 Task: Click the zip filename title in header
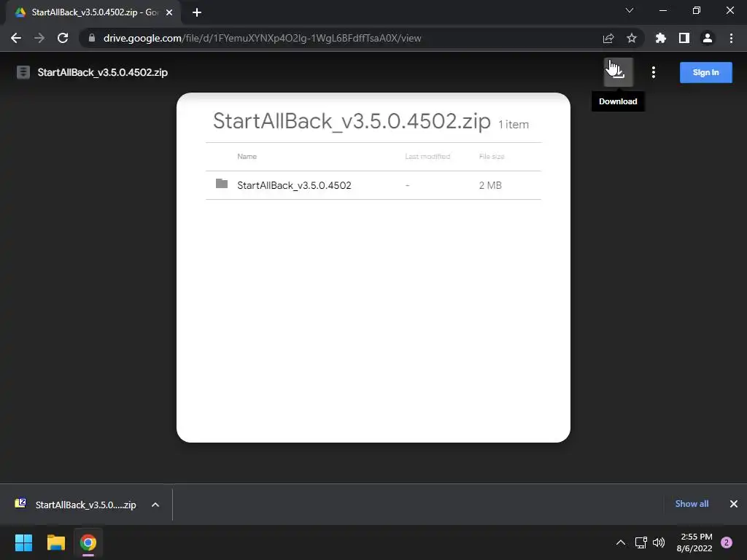(102, 72)
